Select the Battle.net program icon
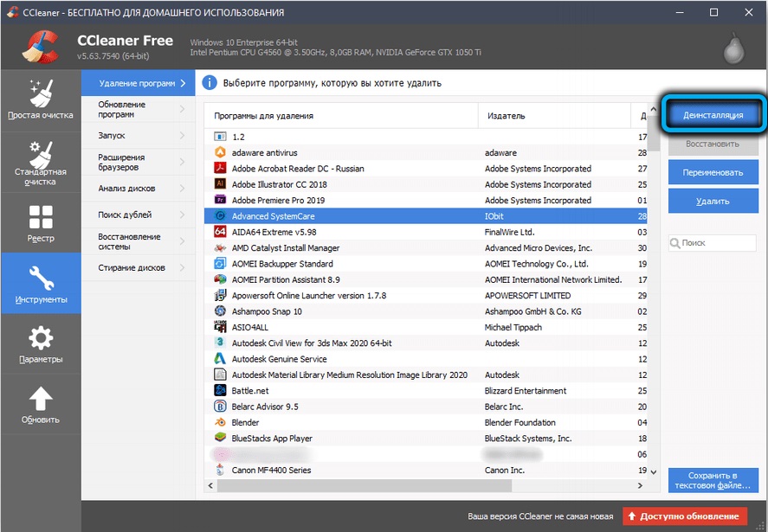This screenshot has width=768, height=532. [219, 391]
